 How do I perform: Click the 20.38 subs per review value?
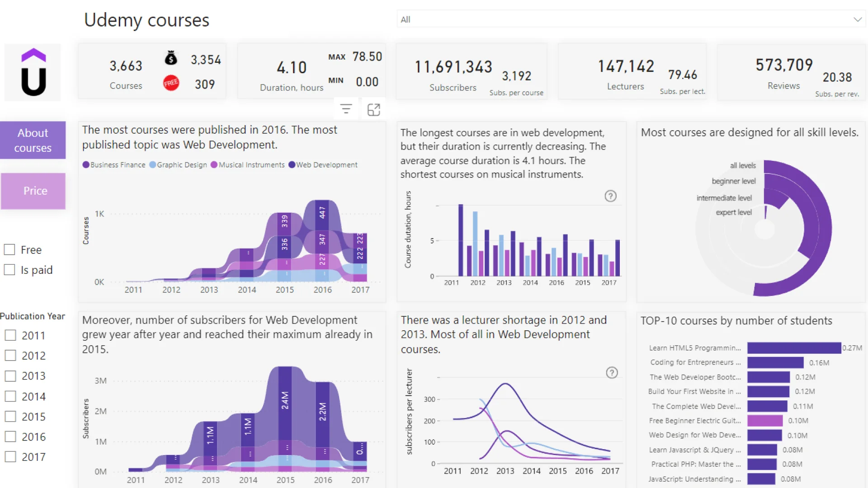pos(837,77)
